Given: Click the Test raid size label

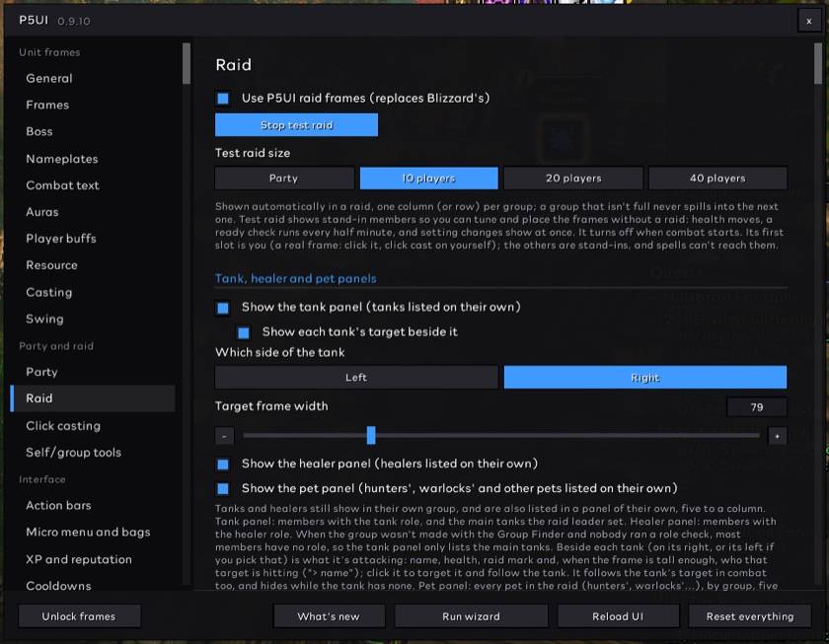Looking at the screenshot, I should click(253, 153).
